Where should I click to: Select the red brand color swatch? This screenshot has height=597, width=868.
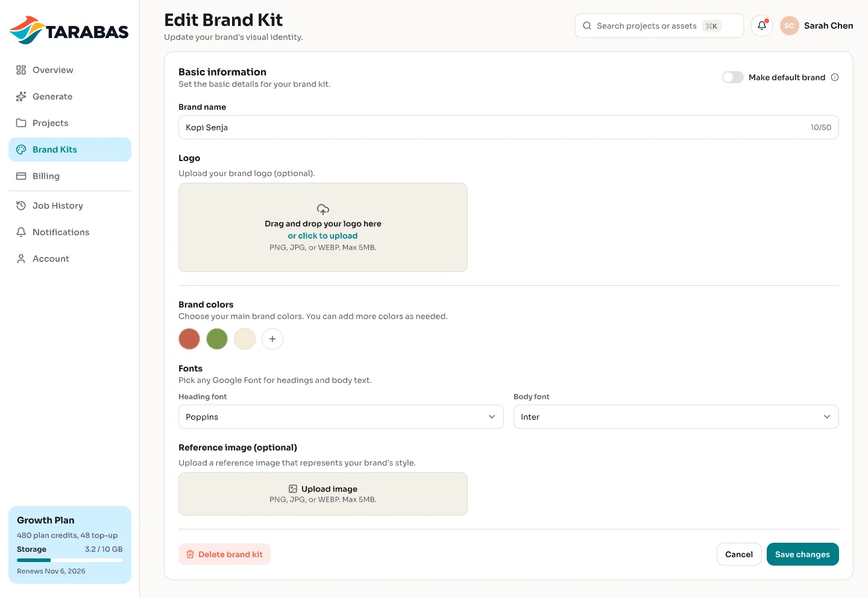[189, 339]
